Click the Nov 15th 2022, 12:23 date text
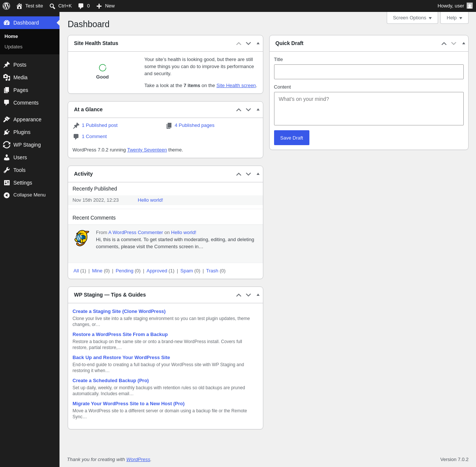The height and width of the screenshot is (467, 476). (x=96, y=200)
